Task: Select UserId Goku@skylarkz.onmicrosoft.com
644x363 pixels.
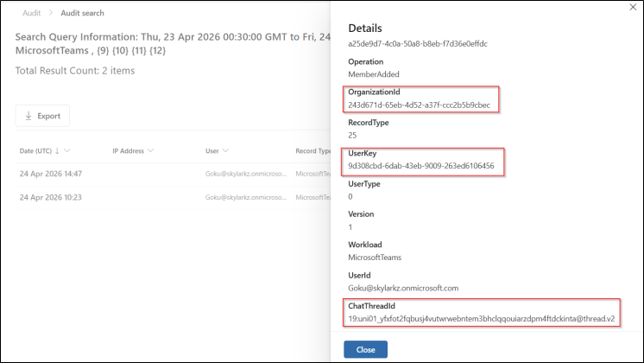Action: [403, 288]
